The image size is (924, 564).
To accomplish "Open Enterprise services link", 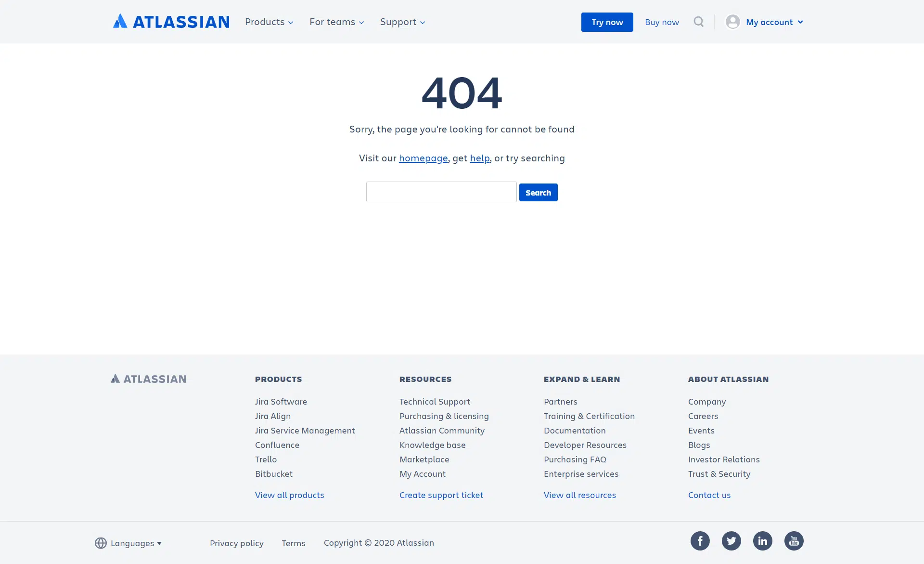I will pos(581,474).
